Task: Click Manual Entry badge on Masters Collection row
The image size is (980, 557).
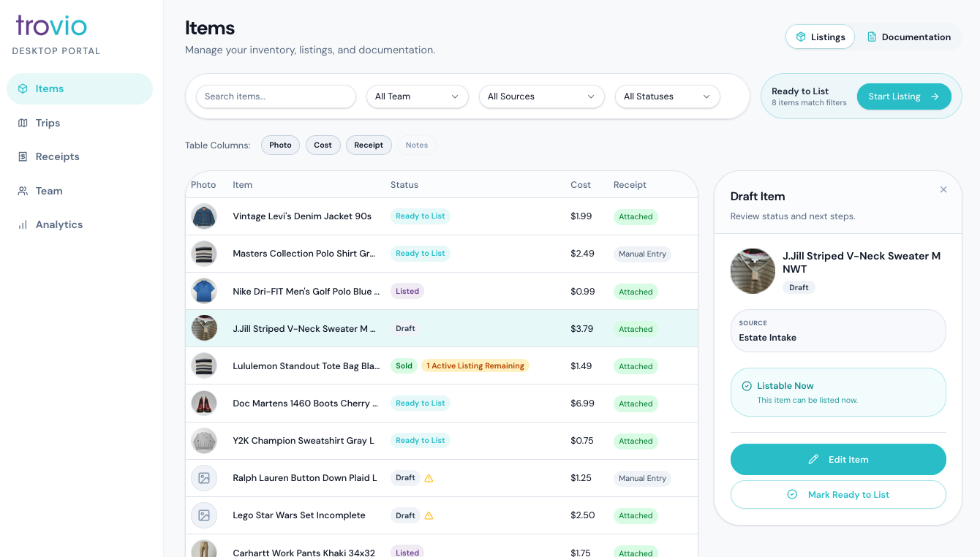Action: 642,254
